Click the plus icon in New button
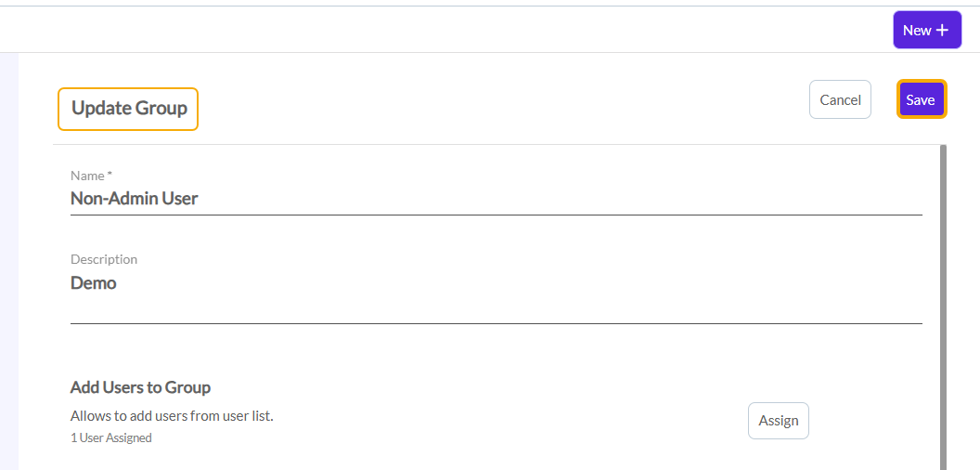This screenshot has height=470, width=980. [x=942, y=31]
